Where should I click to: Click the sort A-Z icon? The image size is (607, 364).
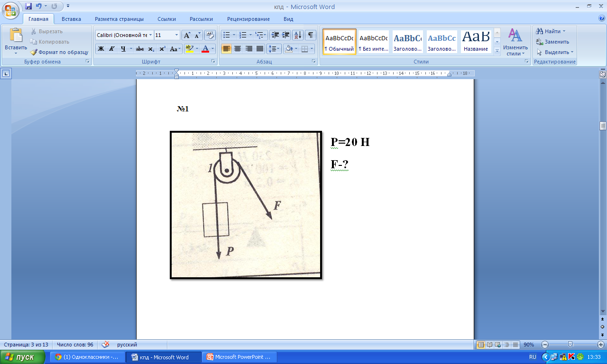point(298,35)
